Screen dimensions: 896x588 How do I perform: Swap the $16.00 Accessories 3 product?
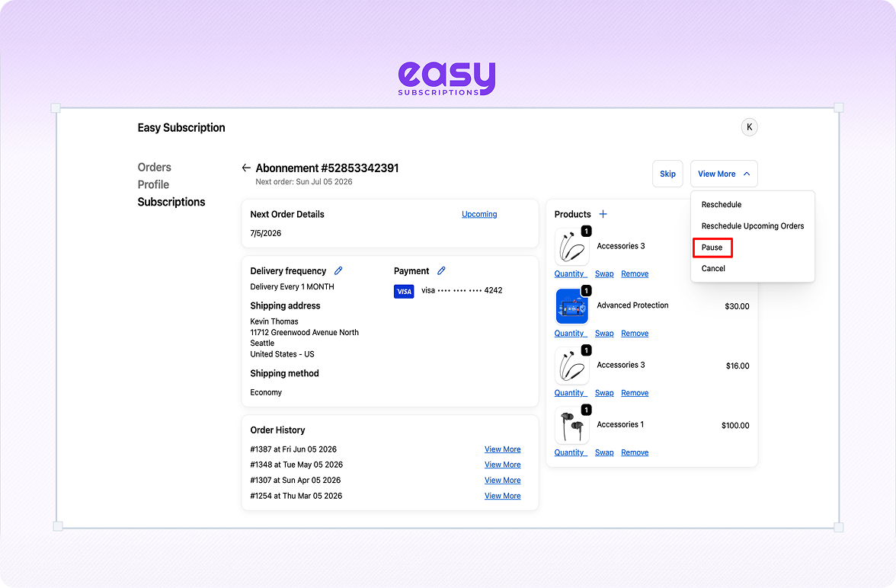coord(604,392)
